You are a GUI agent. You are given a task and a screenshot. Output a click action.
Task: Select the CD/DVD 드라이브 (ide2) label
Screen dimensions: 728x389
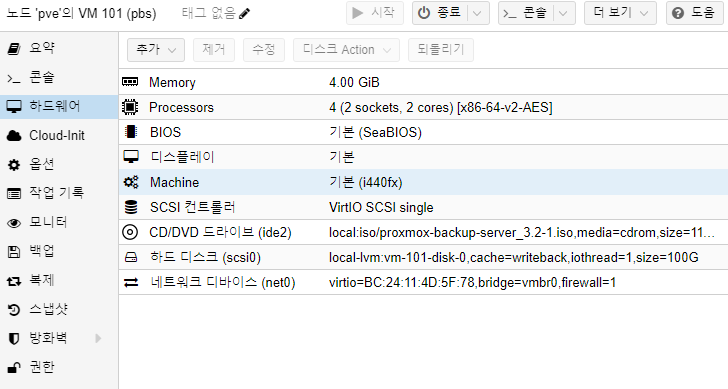(221, 233)
